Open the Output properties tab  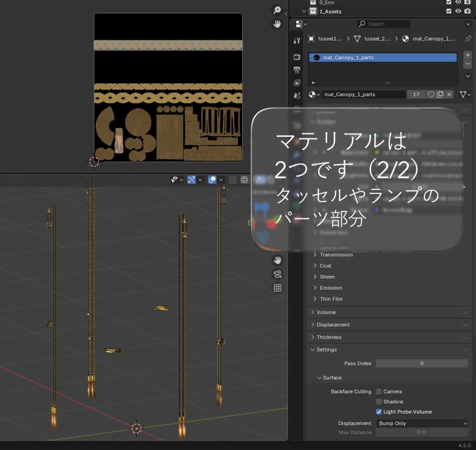point(297,70)
